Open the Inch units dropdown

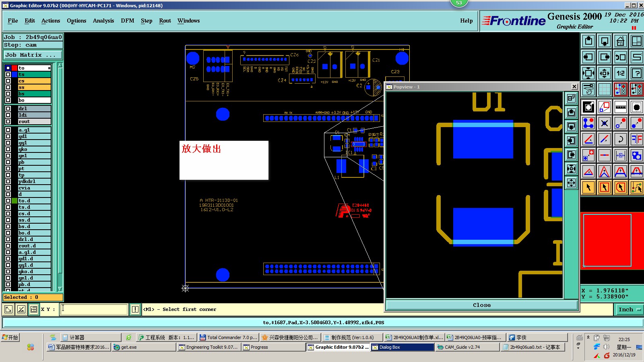630,309
